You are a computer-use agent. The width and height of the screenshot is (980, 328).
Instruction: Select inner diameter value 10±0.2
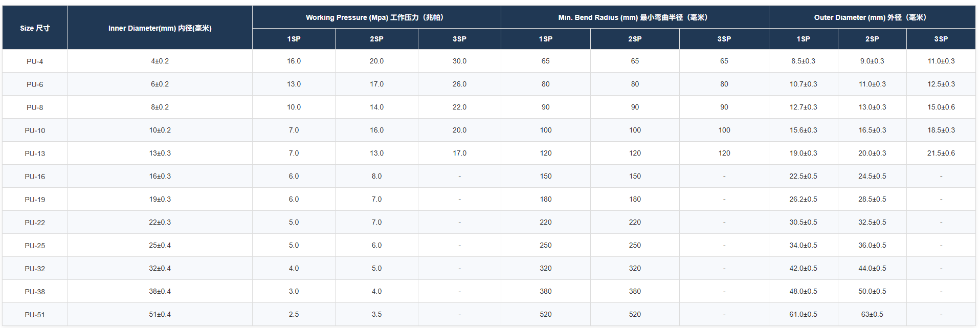point(160,130)
